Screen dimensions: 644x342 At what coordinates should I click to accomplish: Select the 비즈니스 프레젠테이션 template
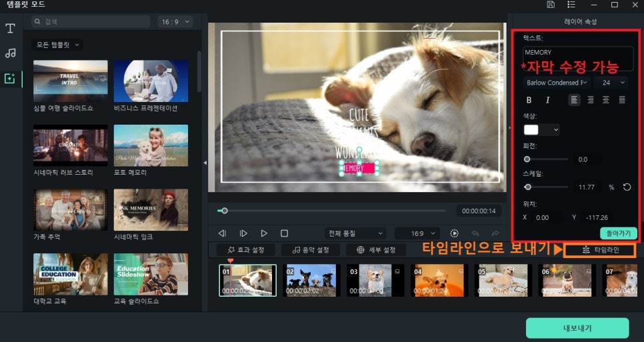click(151, 81)
